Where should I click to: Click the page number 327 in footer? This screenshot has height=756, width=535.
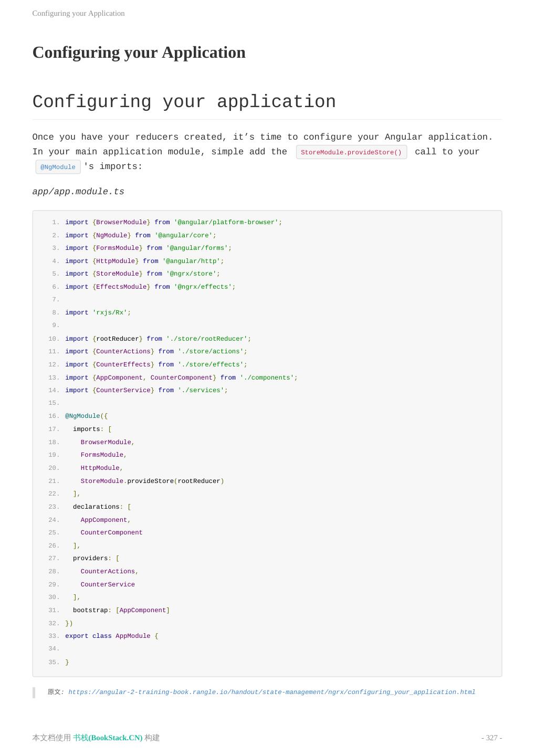(491, 738)
